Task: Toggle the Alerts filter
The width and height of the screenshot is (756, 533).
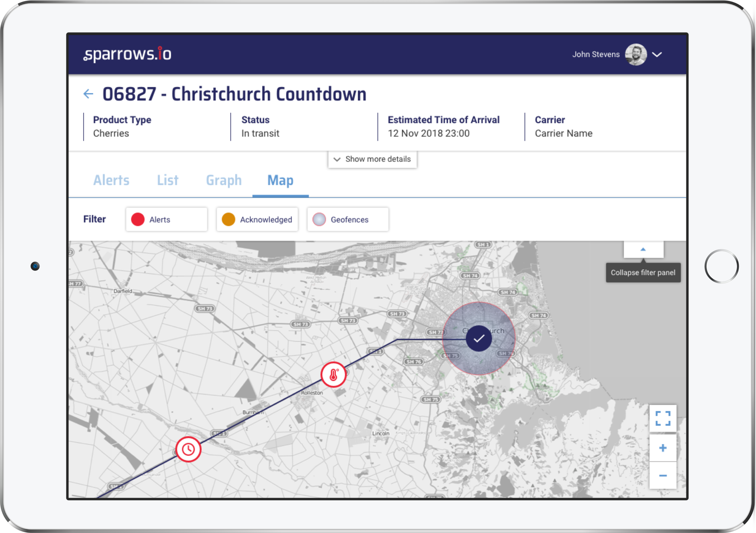Action: (x=166, y=219)
